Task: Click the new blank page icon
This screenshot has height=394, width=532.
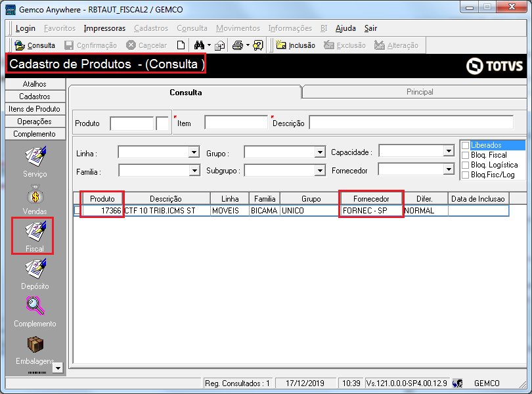Action: [181, 45]
